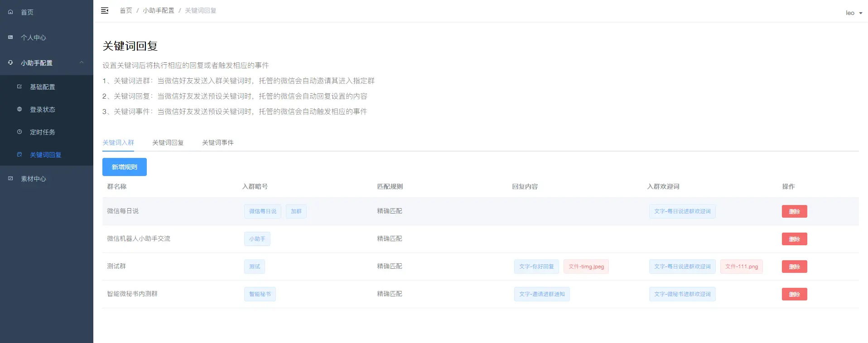The image size is (868, 343).
Task: Click the description line starting 3、关键词事件
Action: pyautogui.click(x=235, y=111)
